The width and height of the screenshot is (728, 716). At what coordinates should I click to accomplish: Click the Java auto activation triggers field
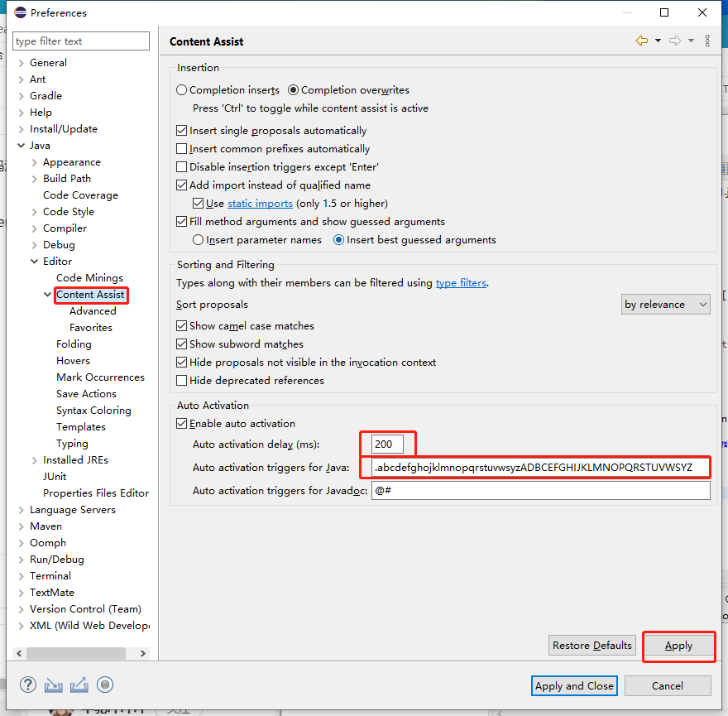coord(541,468)
